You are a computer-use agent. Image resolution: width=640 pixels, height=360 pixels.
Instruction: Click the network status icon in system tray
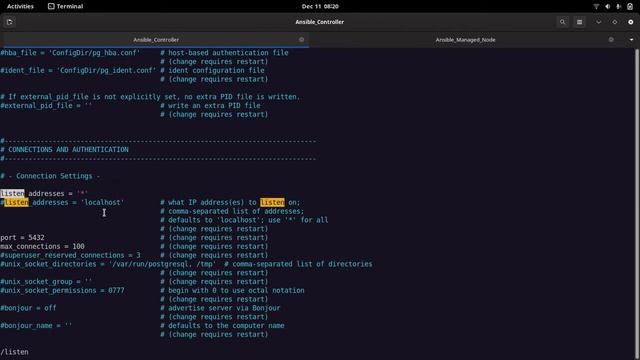pos(596,7)
